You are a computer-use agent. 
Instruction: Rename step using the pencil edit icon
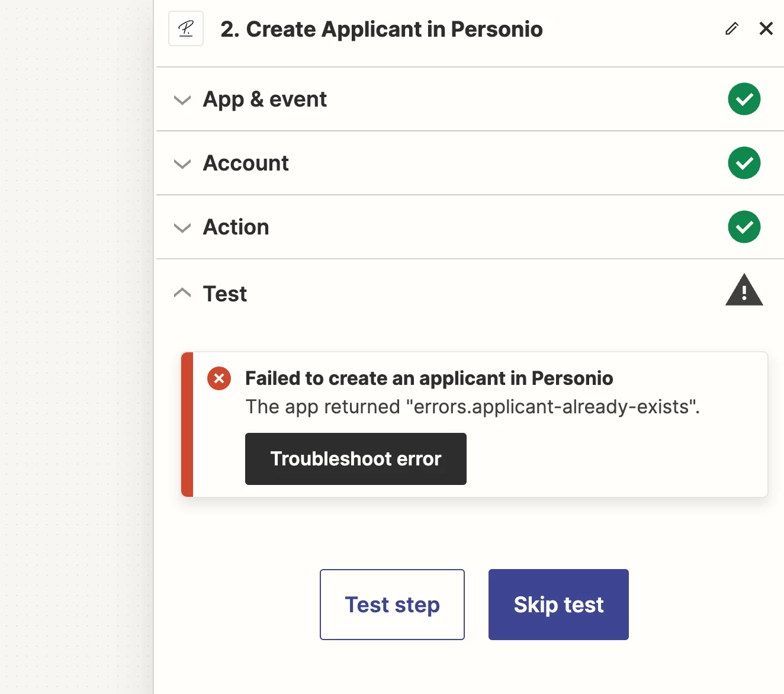(732, 28)
